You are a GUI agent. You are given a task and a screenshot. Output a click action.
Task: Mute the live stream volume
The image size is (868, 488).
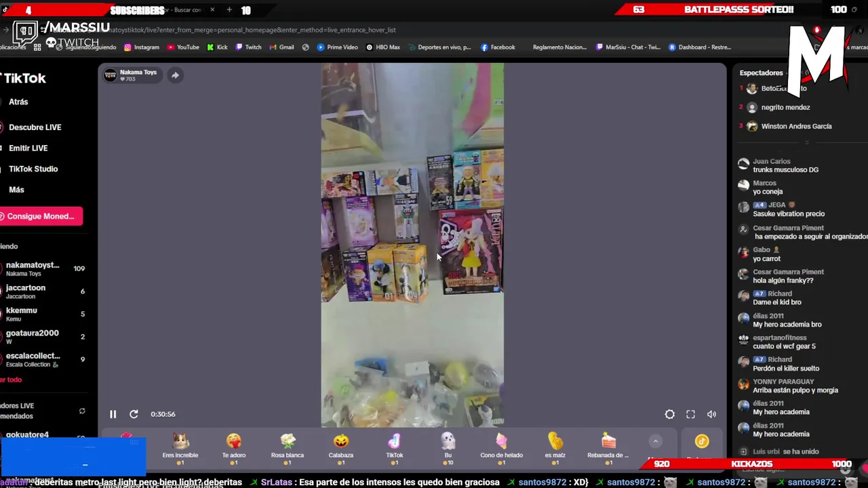pyautogui.click(x=711, y=414)
